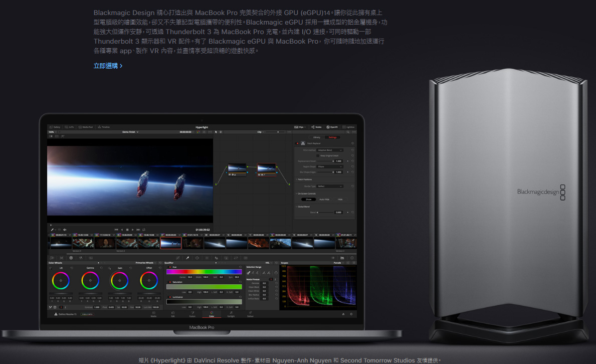Click the Hue range color bar
Viewport: 596px width, 364px height.
[204, 272]
